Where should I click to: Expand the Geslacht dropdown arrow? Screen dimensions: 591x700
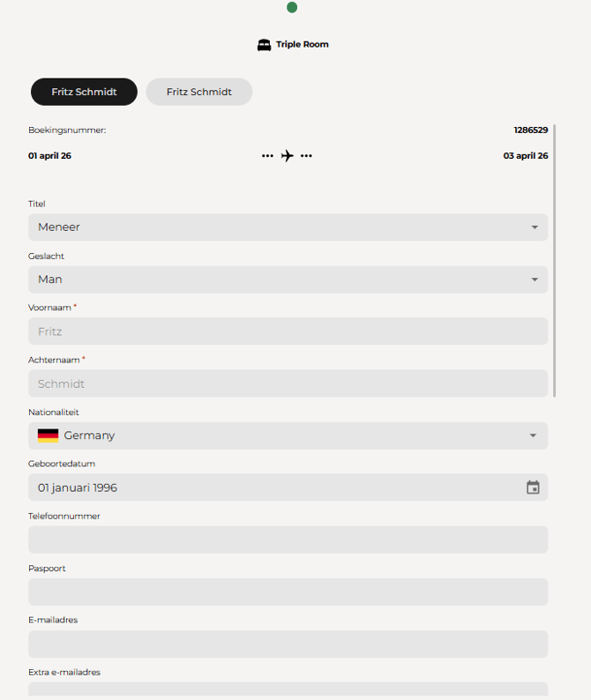tap(535, 279)
